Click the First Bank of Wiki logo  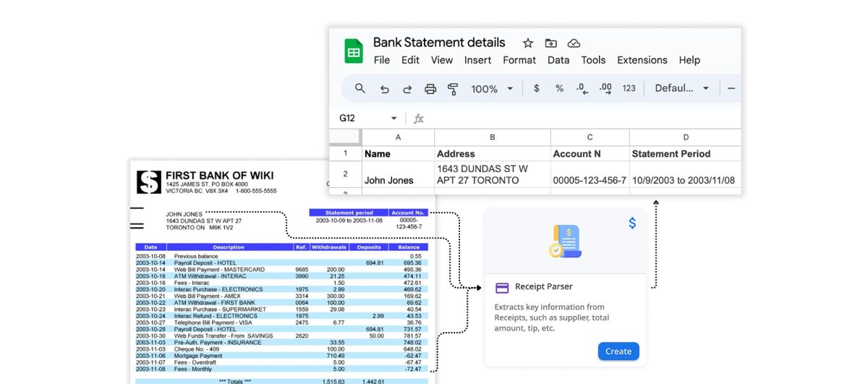click(x=148, y=182)
